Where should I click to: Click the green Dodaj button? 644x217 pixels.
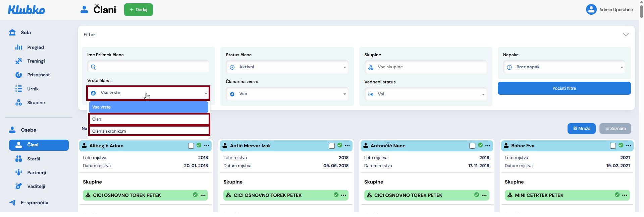tap(138, 10)
